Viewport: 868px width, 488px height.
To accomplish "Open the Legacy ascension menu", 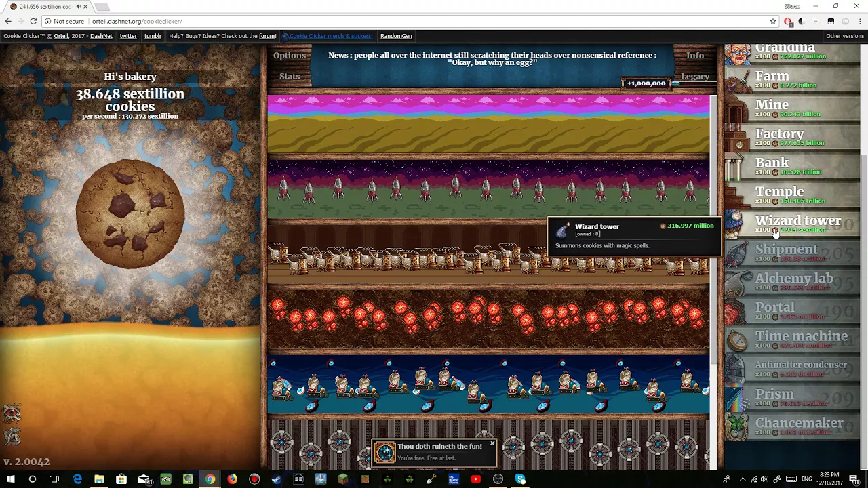I will coord(695,76).
